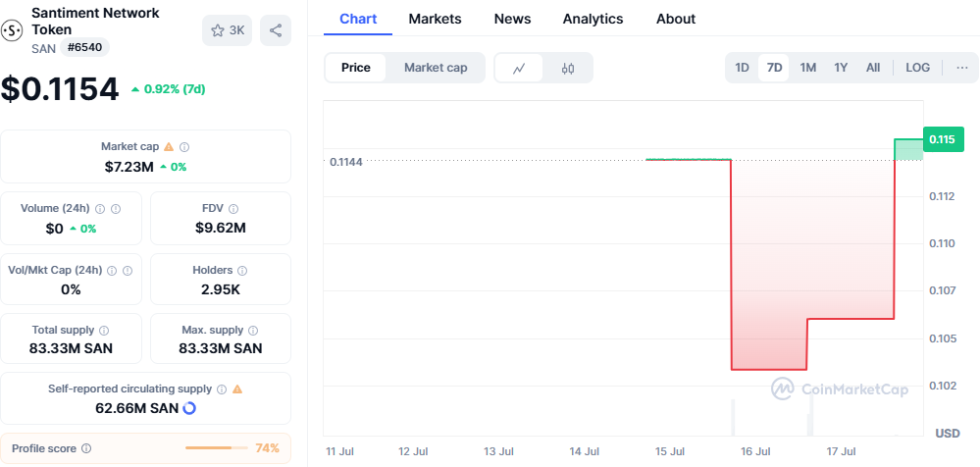
Task: Click second info icon beside Volume (24h)
Action: pos(116,209)
